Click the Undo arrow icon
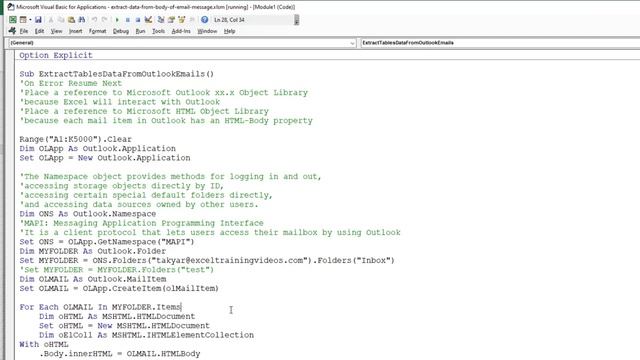640x360 pixels. (95, 20)
